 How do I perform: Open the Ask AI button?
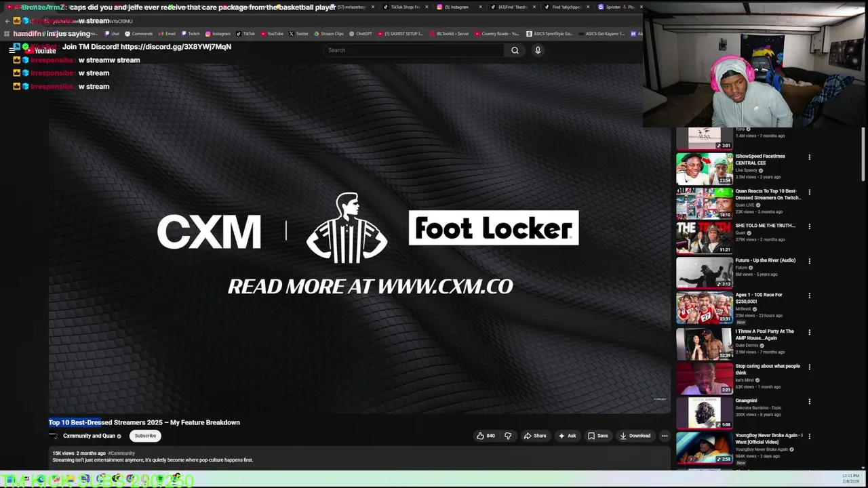567,436
